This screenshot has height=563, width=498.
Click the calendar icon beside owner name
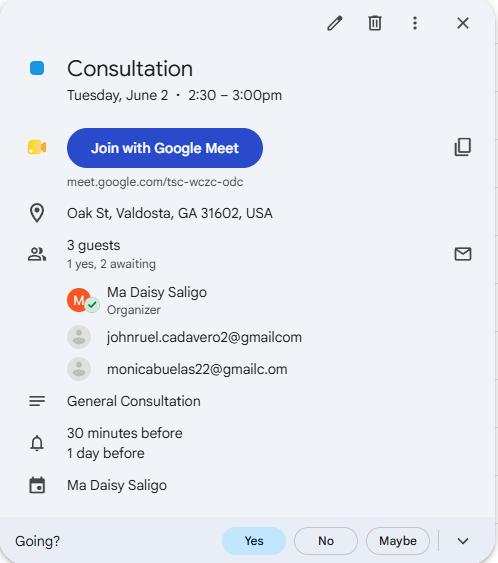[x=37, y=485]
